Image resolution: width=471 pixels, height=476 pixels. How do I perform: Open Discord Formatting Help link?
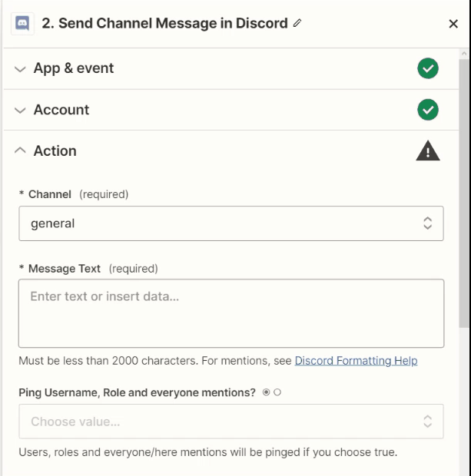click(356, 361)
